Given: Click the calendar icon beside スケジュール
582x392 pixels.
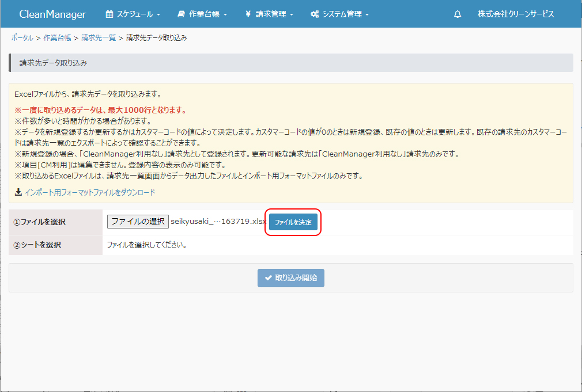Looking at the screenshot, I should [109, 14].
